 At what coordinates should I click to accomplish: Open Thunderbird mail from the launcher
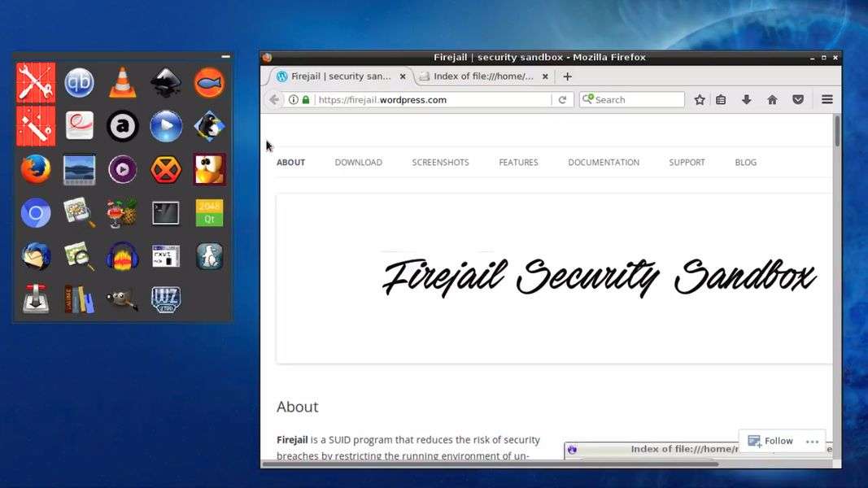36,256
